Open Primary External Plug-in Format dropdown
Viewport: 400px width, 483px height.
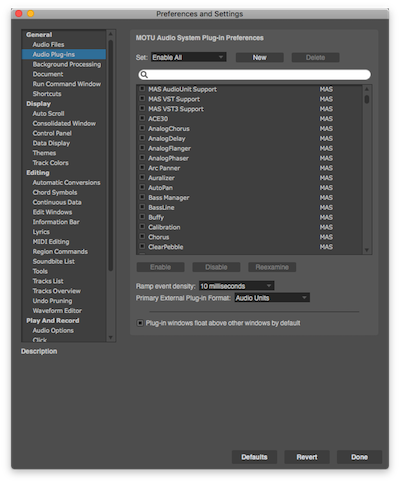(x=272, y=298)
